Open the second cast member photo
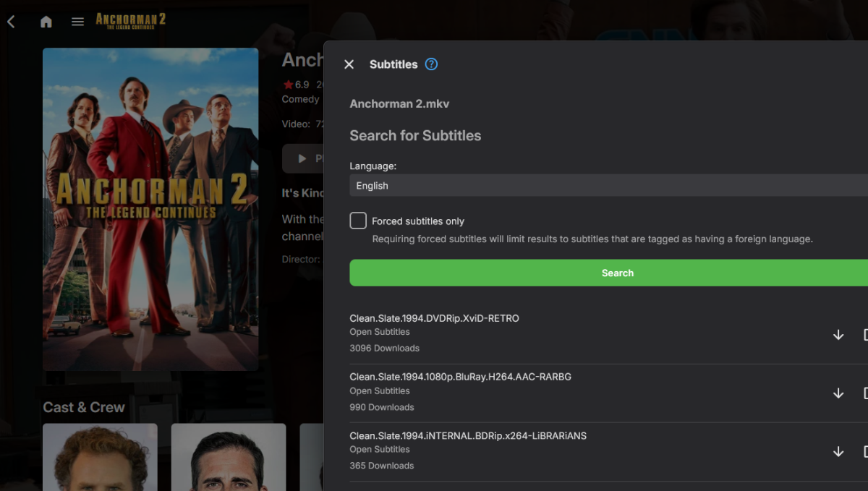The height and width of the screenshot is (491, 868). coord(229,457)
